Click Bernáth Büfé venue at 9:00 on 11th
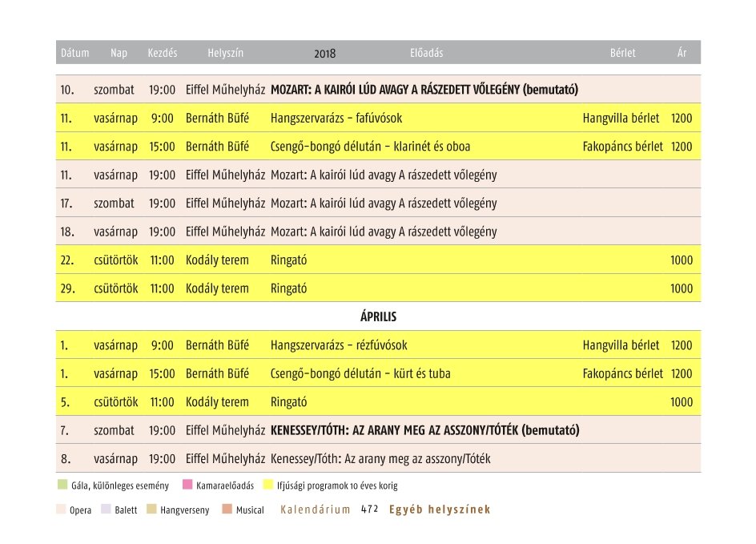 point(218,118)
